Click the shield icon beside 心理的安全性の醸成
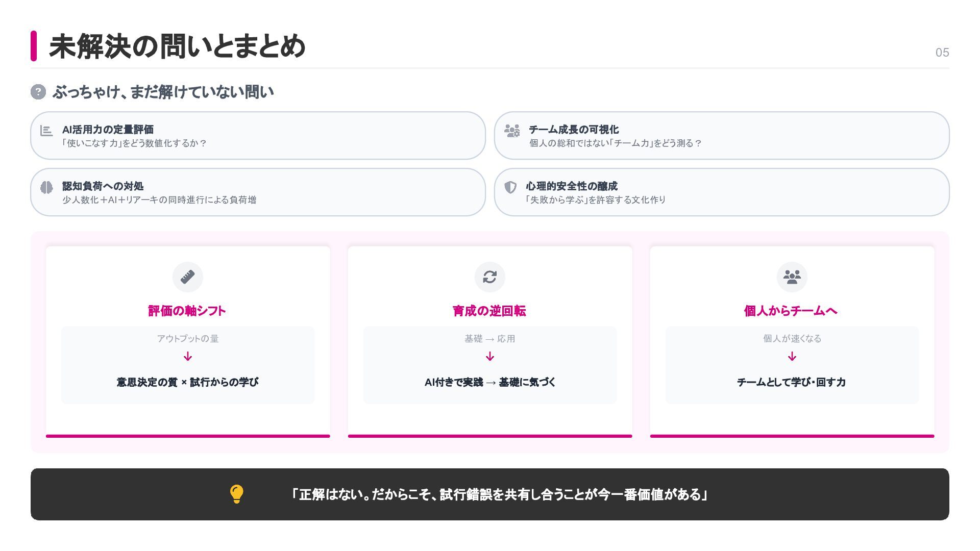This screenshot has width=980, height=551. [510, 187]
